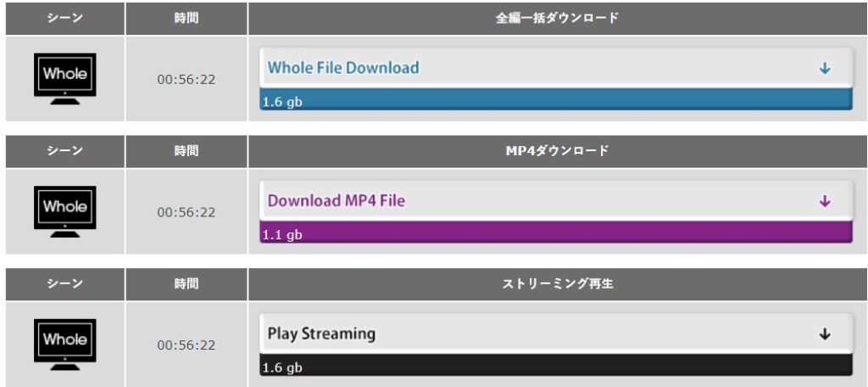Click the 00:56:22 duration in the streaming row

click(x=186, y=345)
